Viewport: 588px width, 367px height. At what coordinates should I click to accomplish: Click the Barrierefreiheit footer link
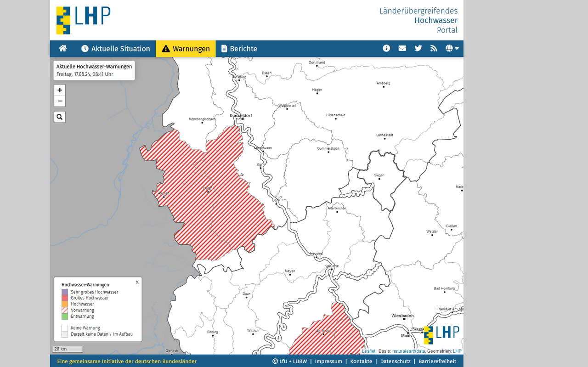click(437, 361)
